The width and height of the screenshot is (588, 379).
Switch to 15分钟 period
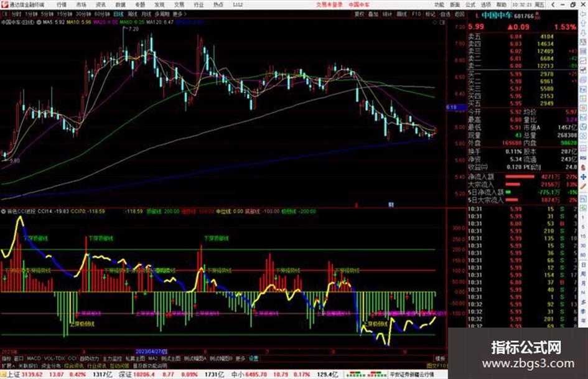[x=65, y=14]
